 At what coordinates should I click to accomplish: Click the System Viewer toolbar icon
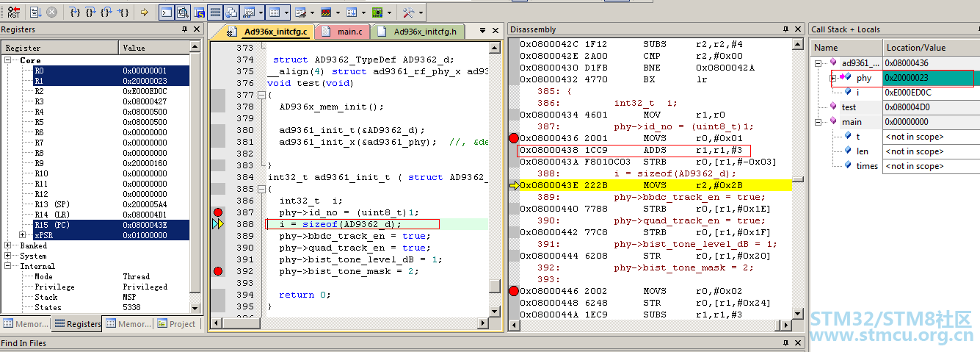pyautogui.click(x=377, y=12)
